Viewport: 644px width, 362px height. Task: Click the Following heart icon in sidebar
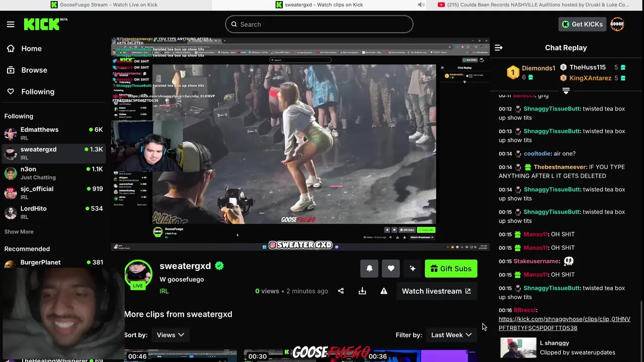[x=11, y=92]
